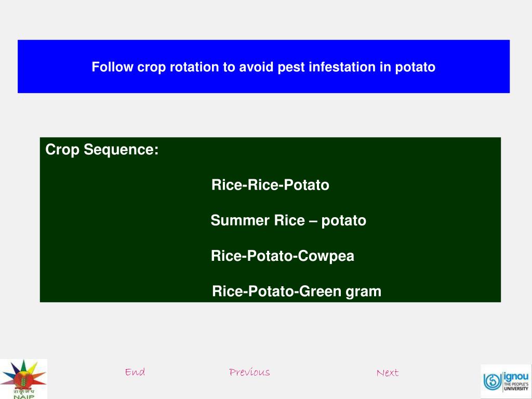Image resolution: width=532 pixels, height=399 pixels.
Task: Select the green NAIP label under logo
Action: pos(24,396)
